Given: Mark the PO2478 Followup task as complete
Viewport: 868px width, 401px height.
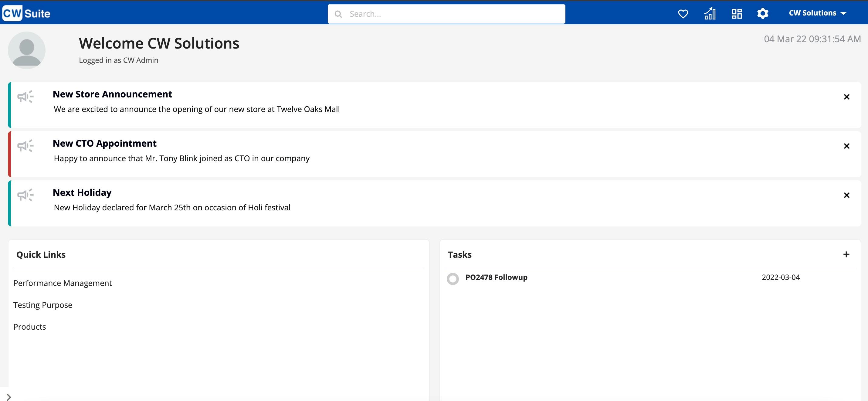Looking at the screenshot, I should pos(453,279).
